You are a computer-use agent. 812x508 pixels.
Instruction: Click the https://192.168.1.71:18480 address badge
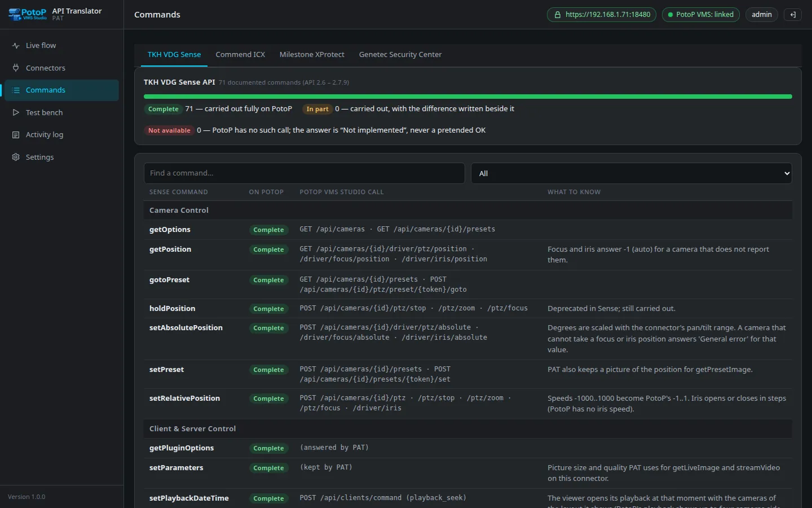pos(602,15)
